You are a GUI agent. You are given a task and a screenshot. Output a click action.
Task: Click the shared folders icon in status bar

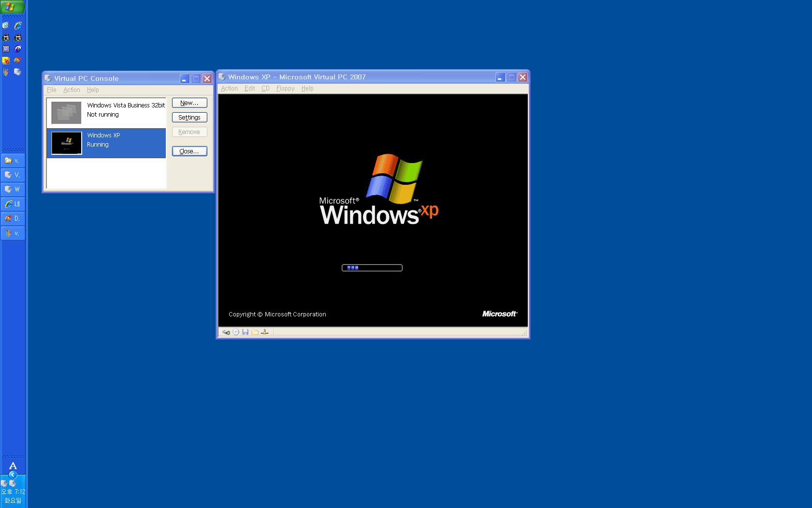[255, 332]
